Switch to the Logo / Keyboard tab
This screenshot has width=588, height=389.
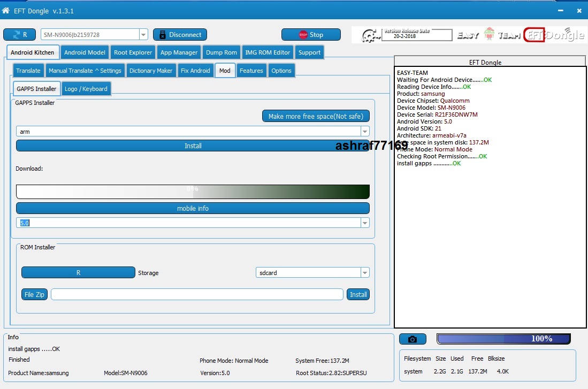(x=86, y=89)
